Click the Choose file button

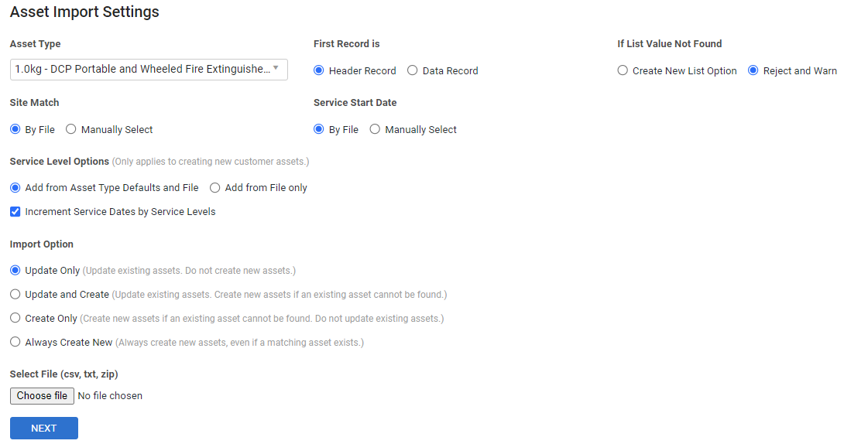42,396
